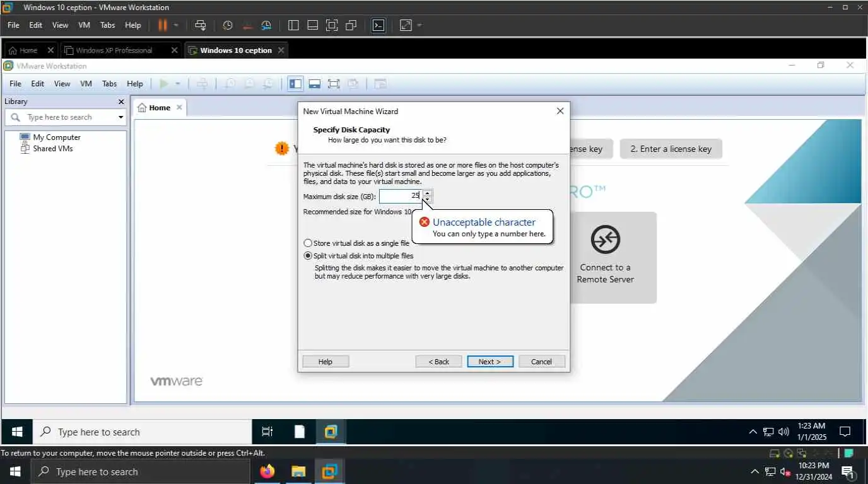Open Tabs menu in outer dark menu bar
This screenshot has width=868, height=484.
pyautogui.click(x=108, y=25)
